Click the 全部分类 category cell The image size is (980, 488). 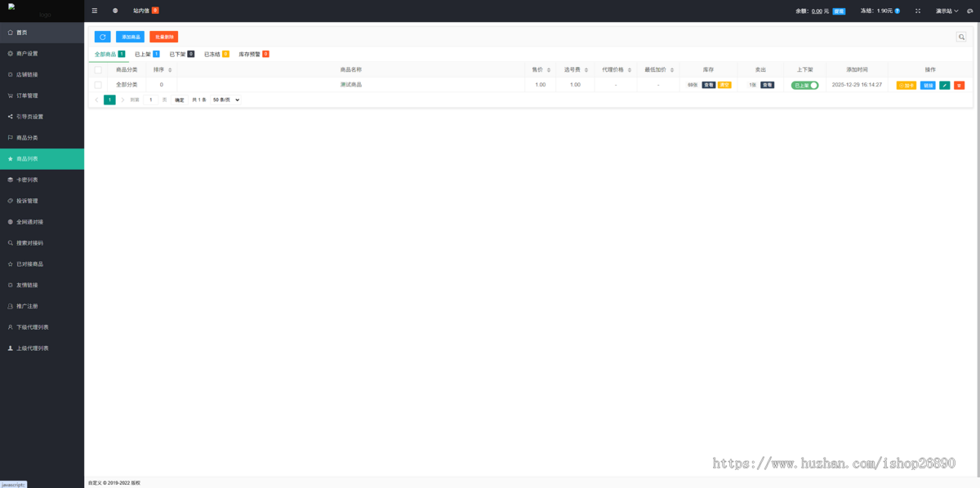[127, 85]
